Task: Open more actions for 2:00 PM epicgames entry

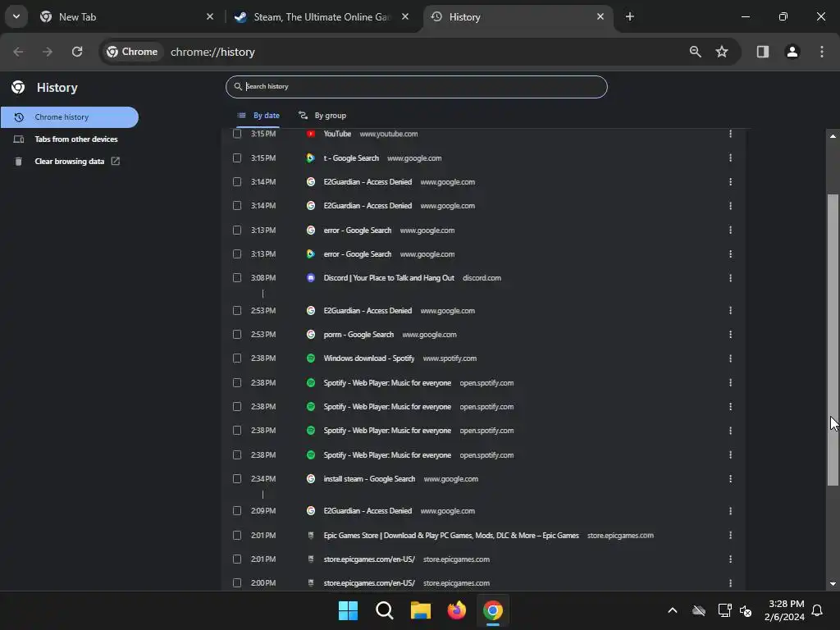Action: pos(730,583)
